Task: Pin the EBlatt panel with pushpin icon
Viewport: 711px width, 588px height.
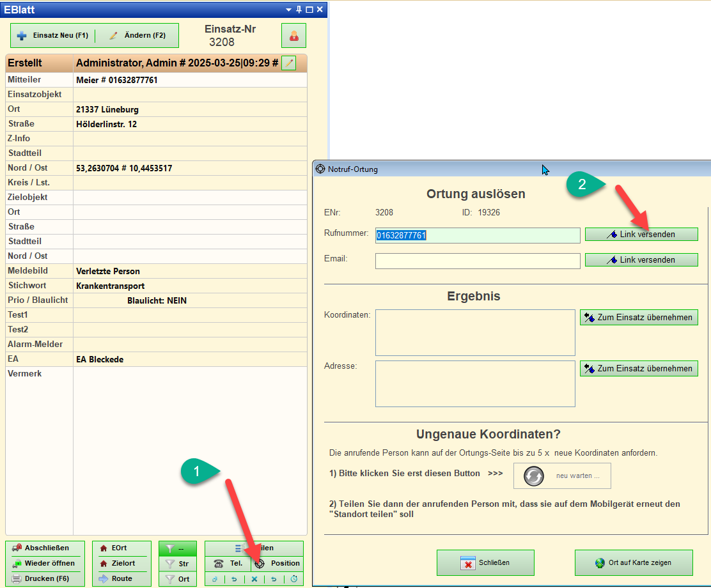Action: point(299,10)
